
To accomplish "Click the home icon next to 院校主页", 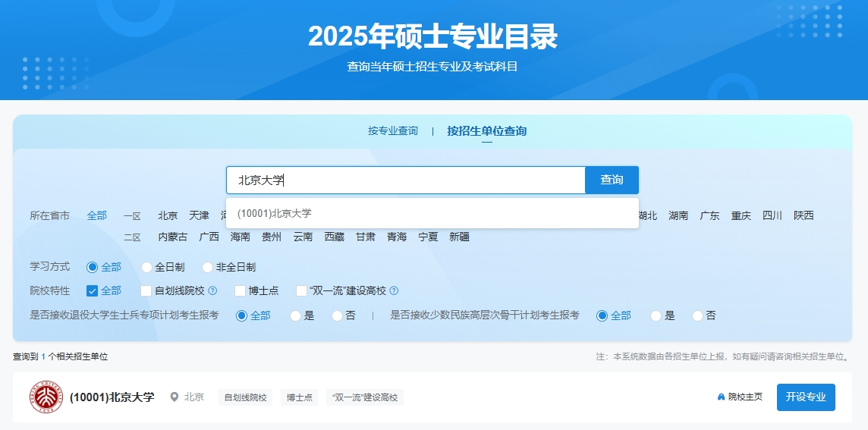I will point(721,397).
